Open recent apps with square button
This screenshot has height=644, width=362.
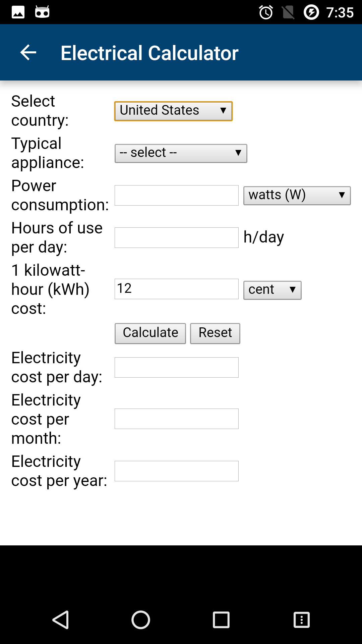221,620
